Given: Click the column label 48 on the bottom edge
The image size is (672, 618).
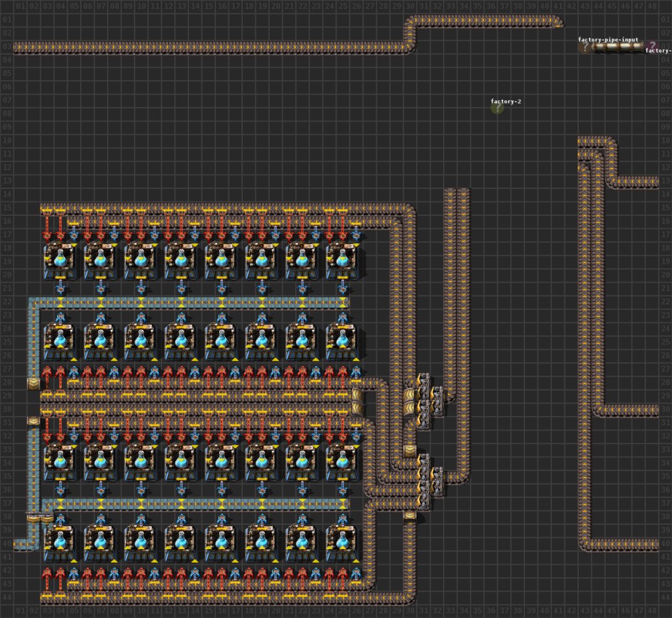Looking at the screenshot, I should 652,610.
